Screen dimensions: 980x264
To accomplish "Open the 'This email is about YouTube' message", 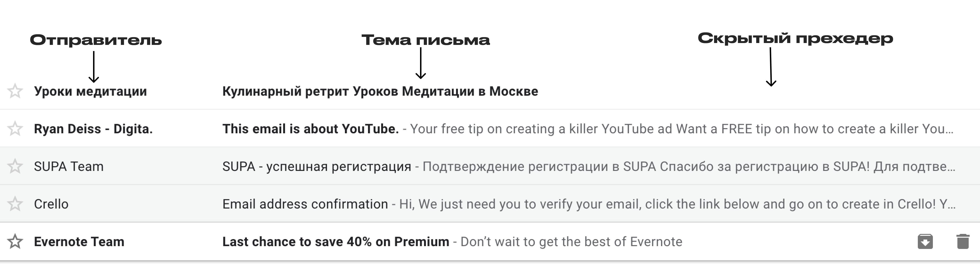I will pyautogui.click(x=310, y=129).
